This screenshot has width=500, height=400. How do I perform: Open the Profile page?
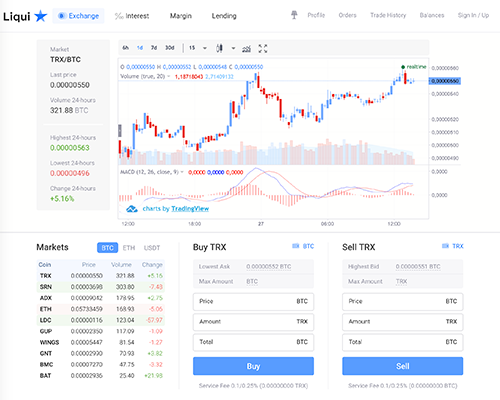(x=316, y=15)
